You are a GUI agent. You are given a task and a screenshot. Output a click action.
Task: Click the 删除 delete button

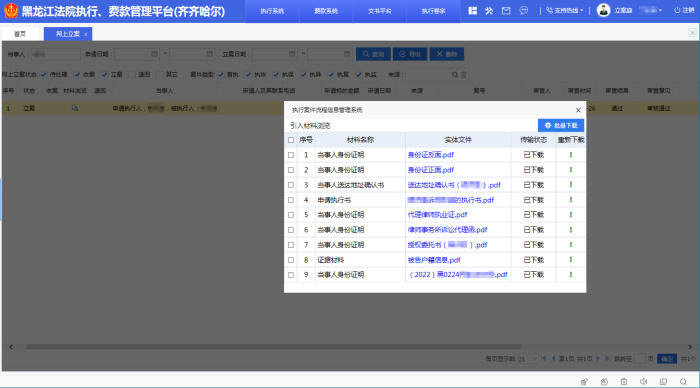pos(447,54)
